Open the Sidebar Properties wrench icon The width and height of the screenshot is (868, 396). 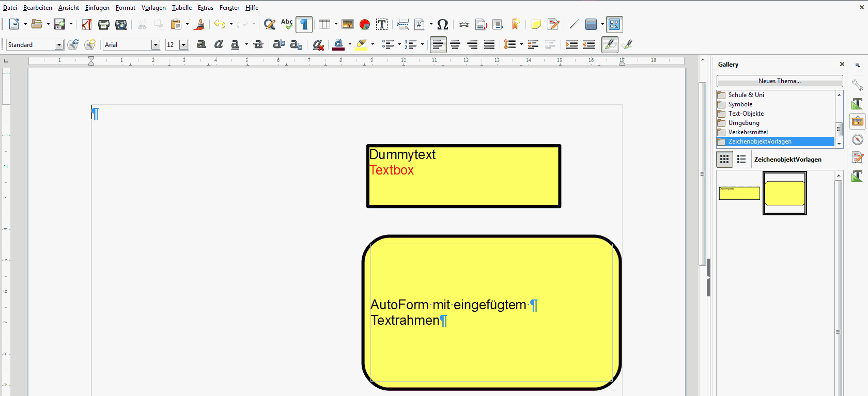pos(858,85)
